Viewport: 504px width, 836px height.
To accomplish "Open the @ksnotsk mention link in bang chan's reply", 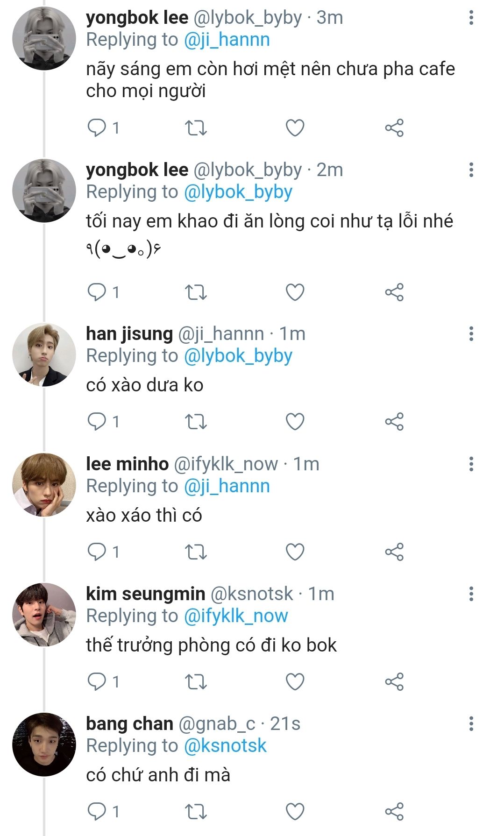I will tap(225, 746).
